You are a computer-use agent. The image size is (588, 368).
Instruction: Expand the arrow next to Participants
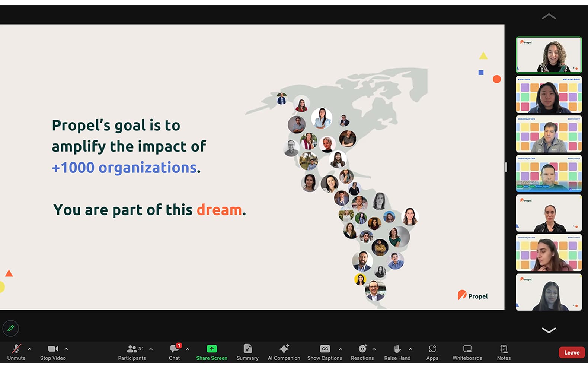151,349
